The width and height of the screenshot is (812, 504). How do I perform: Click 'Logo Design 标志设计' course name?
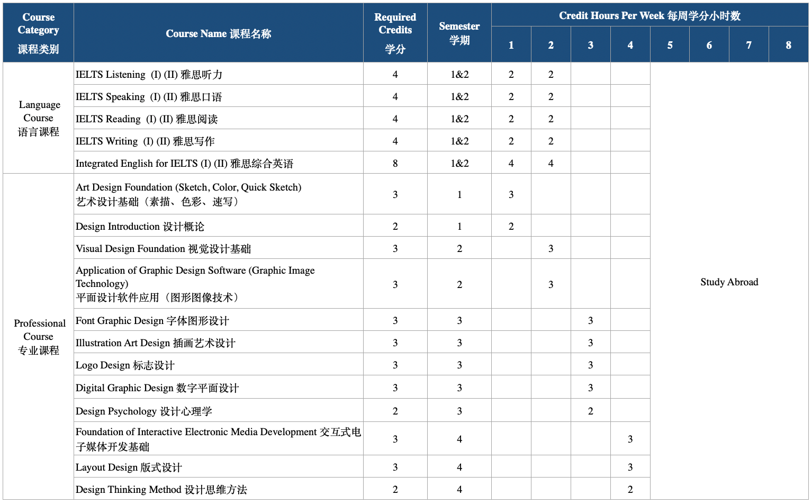coord(219,365)
